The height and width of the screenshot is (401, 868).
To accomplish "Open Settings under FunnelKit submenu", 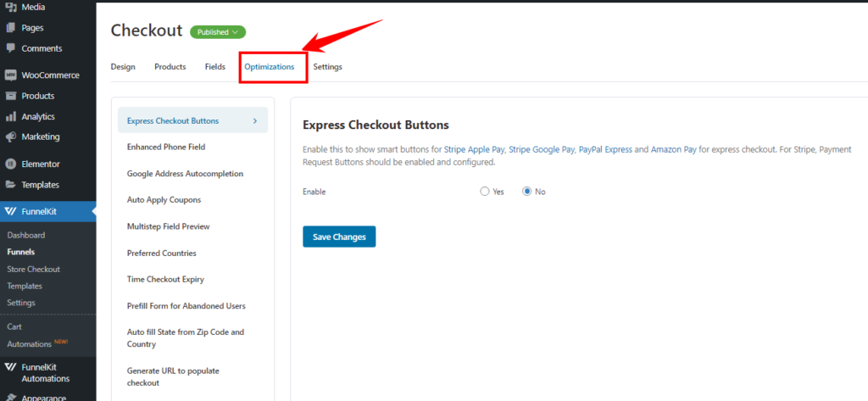I will tap(21, 303).
